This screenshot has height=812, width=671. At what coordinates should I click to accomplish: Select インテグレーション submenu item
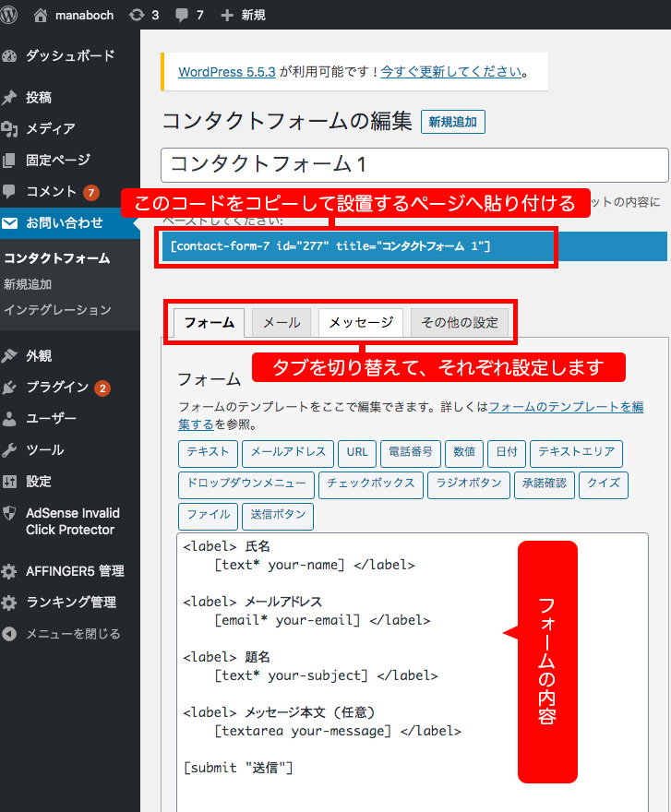[57, 310]
